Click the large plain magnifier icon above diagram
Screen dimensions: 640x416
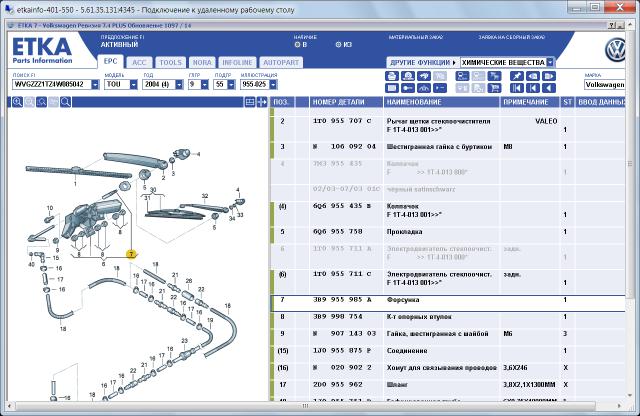click(x=66, y=102)
